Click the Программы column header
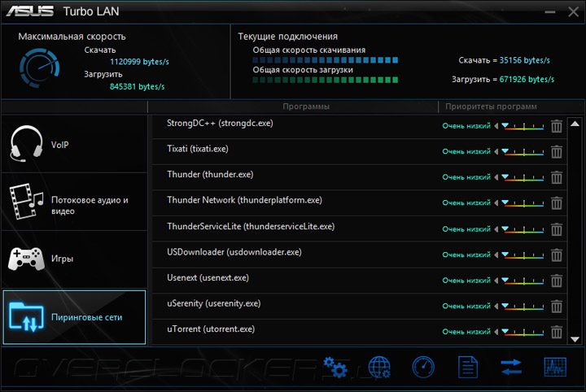 coord(306,107)
